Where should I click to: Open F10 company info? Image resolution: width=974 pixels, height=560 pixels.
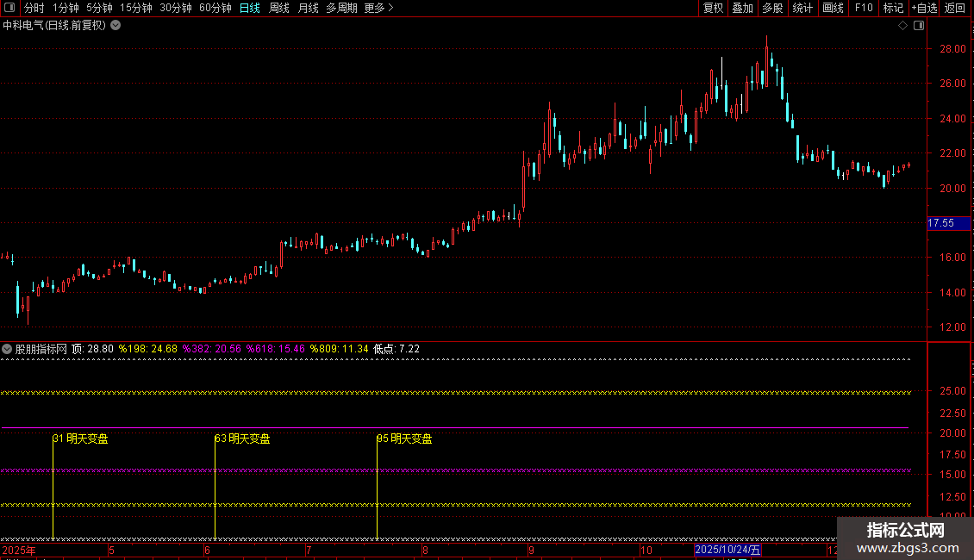864,8
